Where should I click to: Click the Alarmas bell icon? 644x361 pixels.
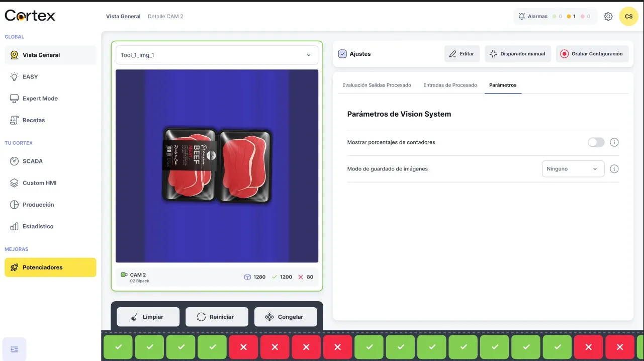tap(522, 17)
